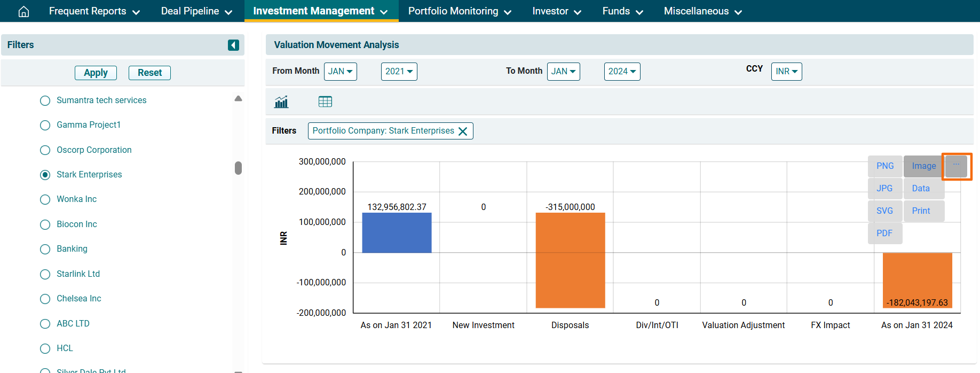Click the Apply filters button
The width and height of the screenshot is (980, 373).
96,73
